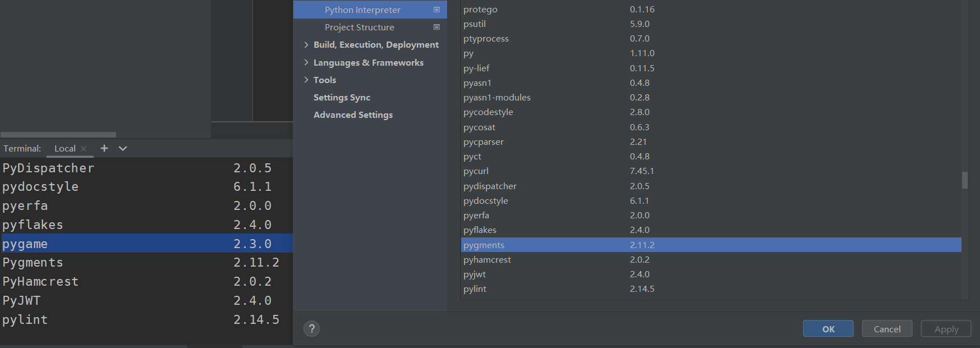Click the horizontal scrollbar above the terminal
Viewport: 980px width, 348px height.
58,135
